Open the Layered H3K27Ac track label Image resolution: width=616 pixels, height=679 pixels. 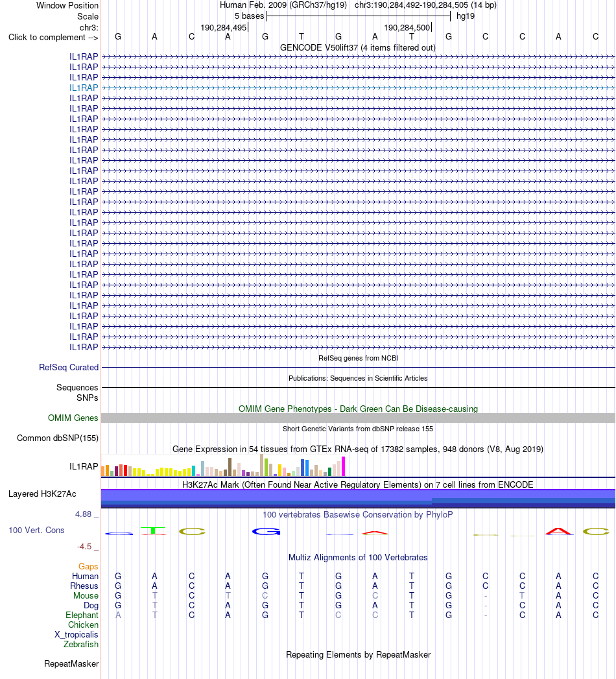click(x=42, y=494)
